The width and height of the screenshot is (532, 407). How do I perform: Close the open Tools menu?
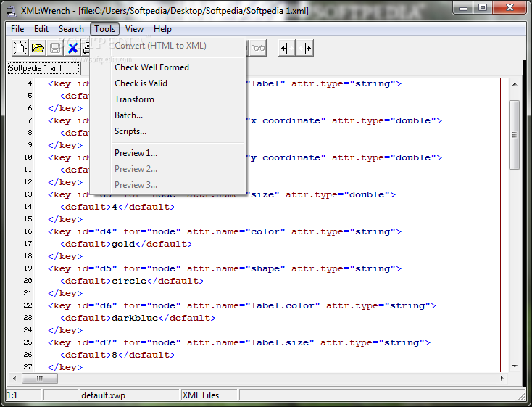coord(105,29)
